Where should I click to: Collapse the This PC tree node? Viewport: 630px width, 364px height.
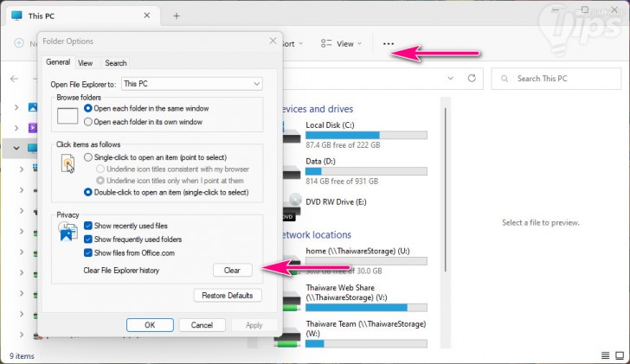click(x=16, y=148)
